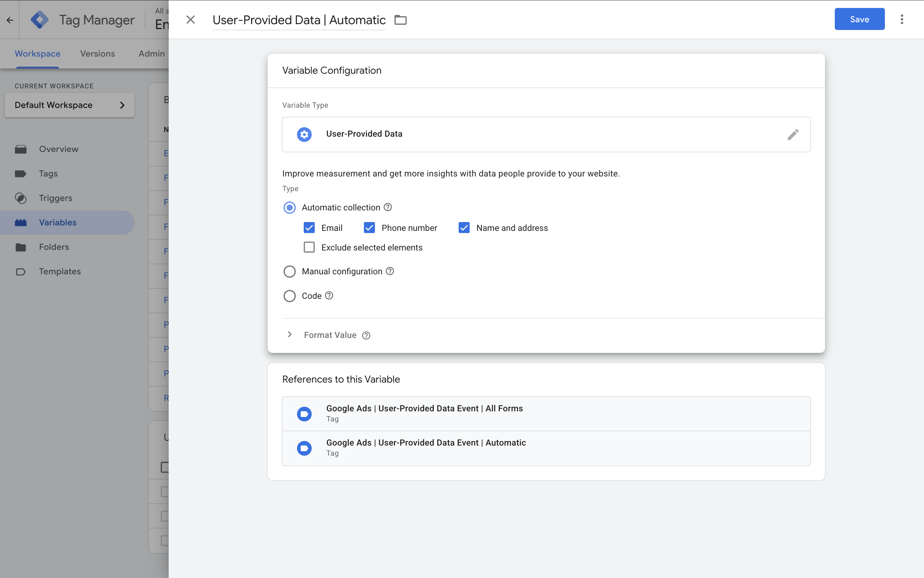Click the tag icon for the All Forms reference
924x578 pixels.
click(304, 413)
